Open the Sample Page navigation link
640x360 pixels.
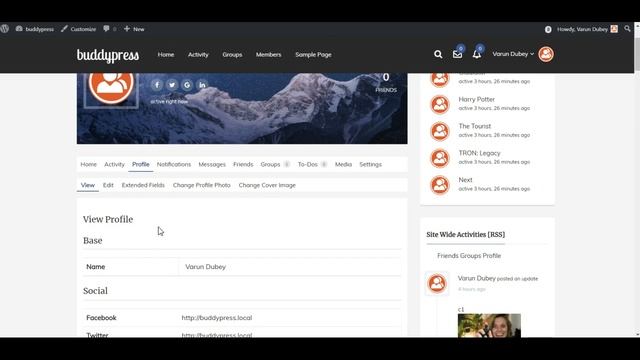[x=313, y=54]
